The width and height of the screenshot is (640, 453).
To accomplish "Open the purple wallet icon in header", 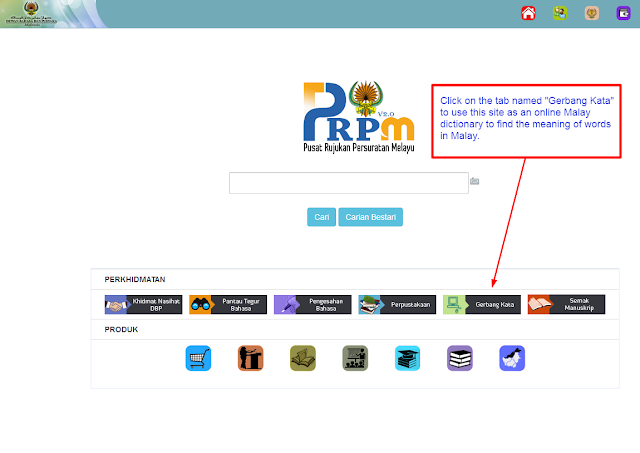I will (x=623, y=13).
